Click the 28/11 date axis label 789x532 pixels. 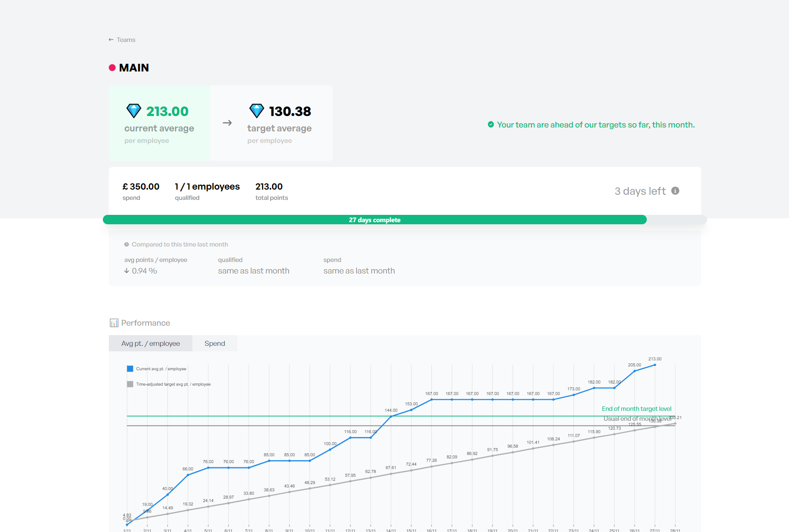pyautogui.click(x=675, y=530)
